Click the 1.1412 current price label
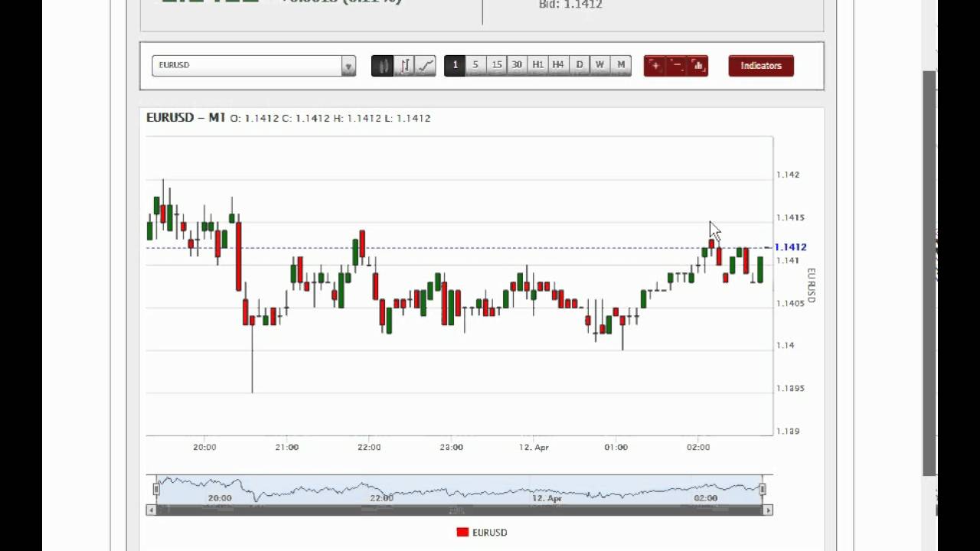The image size is (980, 551). click(x=790, y=247)
